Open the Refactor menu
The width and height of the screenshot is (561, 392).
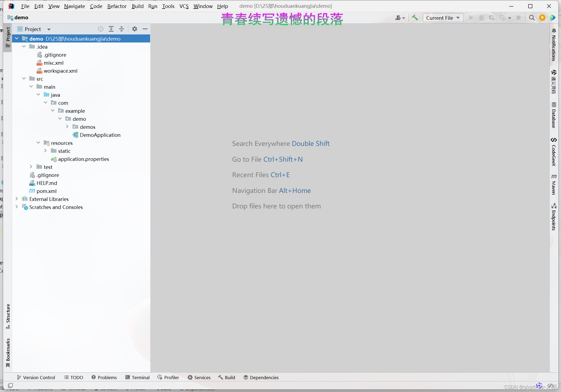[117, 6]
